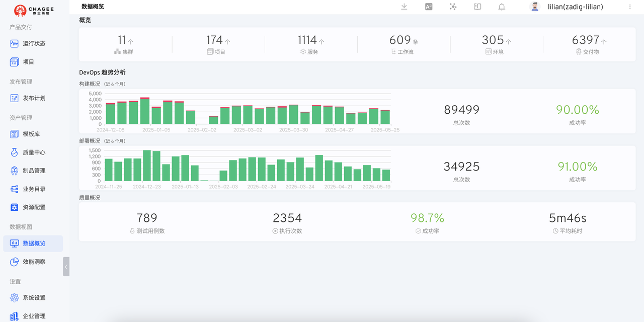Click the CHAGEE logo
644x322 pixels.
click(x=34, y=10)
